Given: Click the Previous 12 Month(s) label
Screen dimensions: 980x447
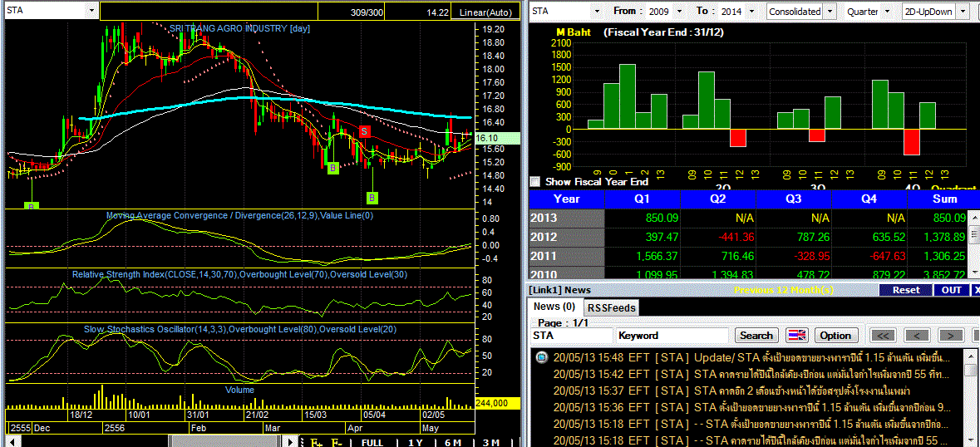Looking at the screenshot, I should pyautogui.click(x=784, y=290).
